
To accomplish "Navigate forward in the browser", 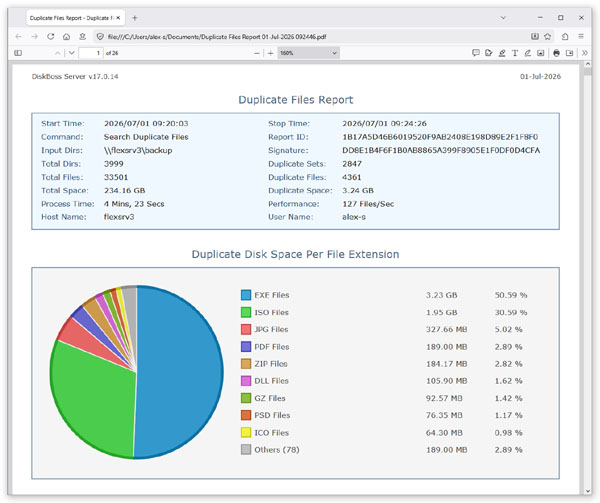I will tap(34, 37).
